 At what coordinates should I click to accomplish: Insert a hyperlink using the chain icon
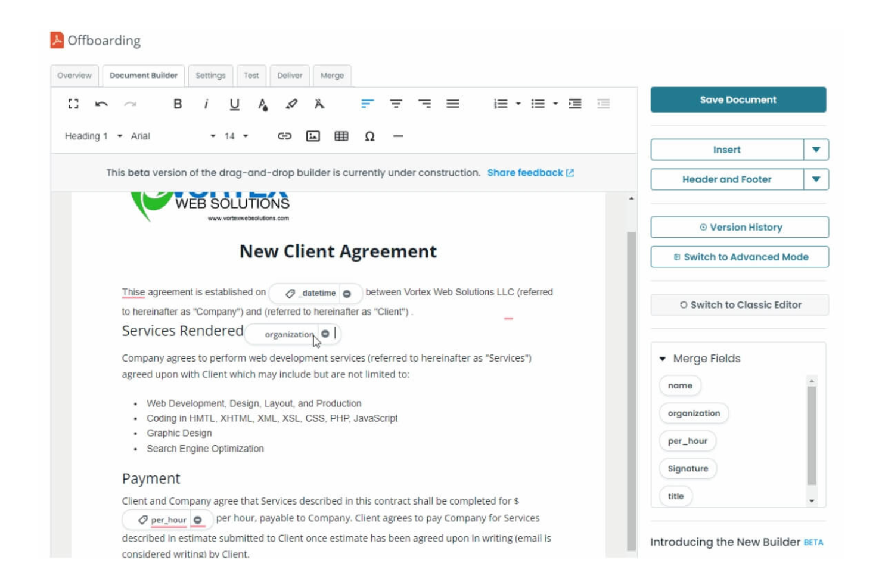(x=284, y=136)
